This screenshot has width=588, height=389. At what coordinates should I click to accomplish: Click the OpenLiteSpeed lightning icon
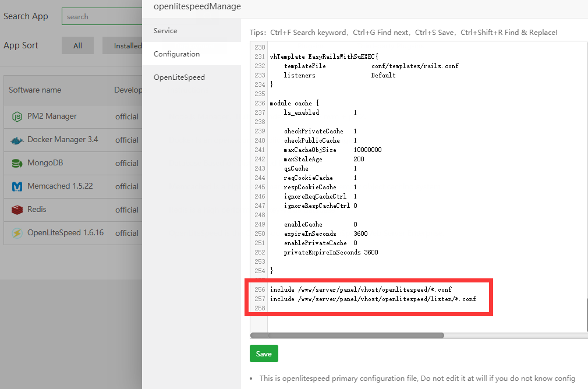point(17,233)
